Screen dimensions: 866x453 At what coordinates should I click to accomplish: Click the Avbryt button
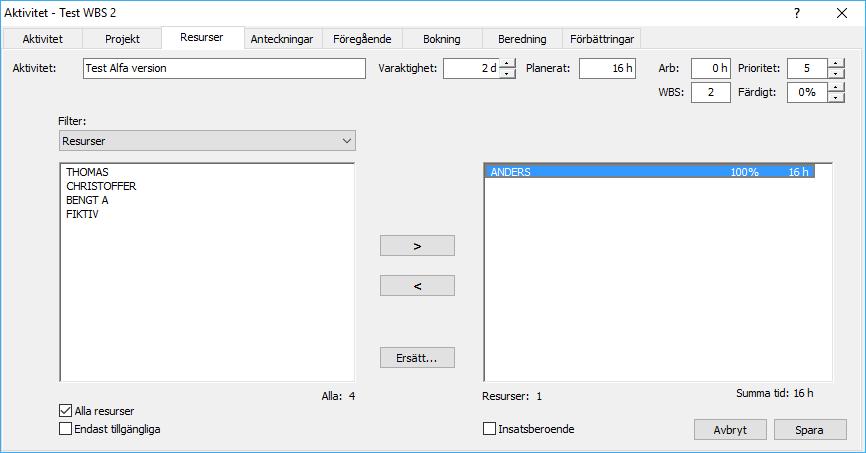(730, 430)
